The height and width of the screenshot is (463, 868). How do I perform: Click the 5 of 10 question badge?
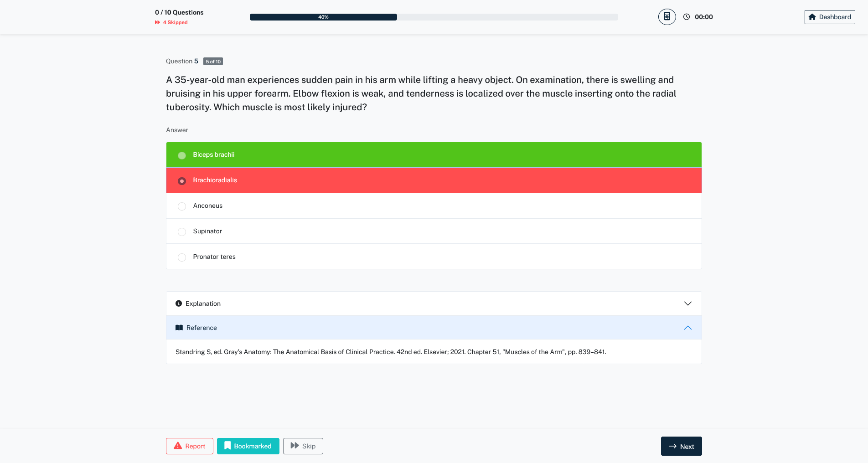point(213,62)
